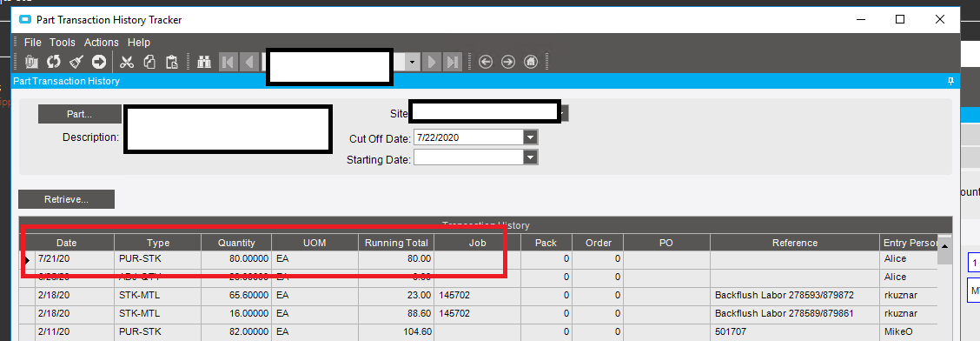Open the File menu
980x341 pixels.
32,43
